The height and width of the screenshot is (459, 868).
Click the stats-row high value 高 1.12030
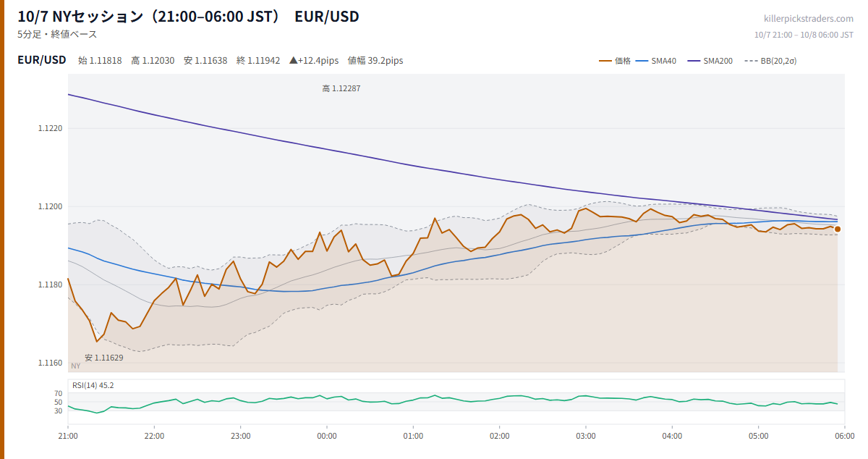point(153,61)
